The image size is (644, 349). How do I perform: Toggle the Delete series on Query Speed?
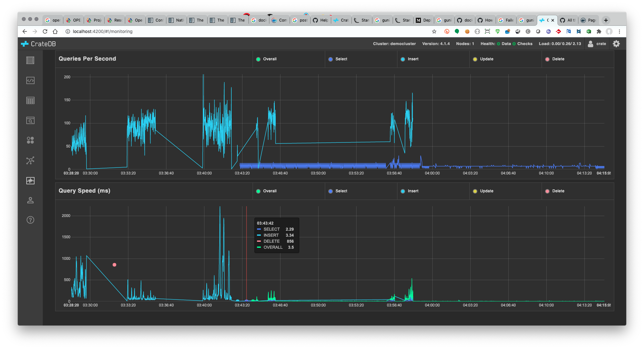[x=555, y=191]
